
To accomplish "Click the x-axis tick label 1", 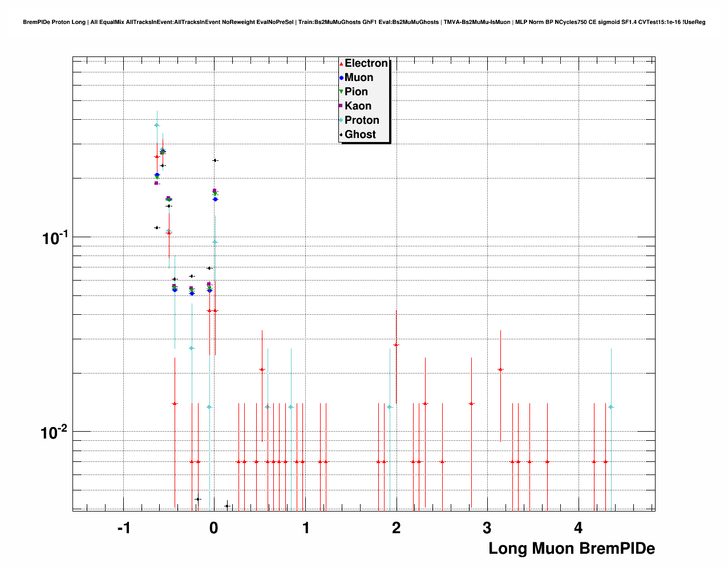I will point(306,528).
